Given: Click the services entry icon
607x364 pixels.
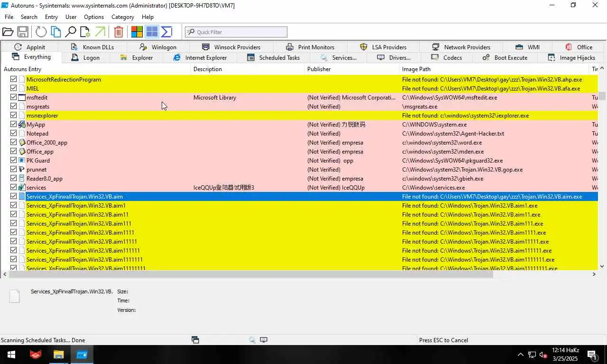Looking at the screenshot, I should pos(22,188).
